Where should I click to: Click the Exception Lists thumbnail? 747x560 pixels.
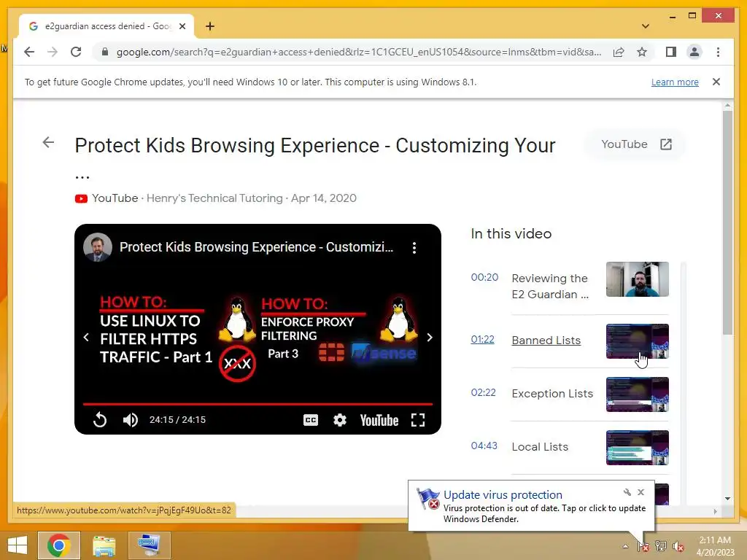tap(638, 394)
